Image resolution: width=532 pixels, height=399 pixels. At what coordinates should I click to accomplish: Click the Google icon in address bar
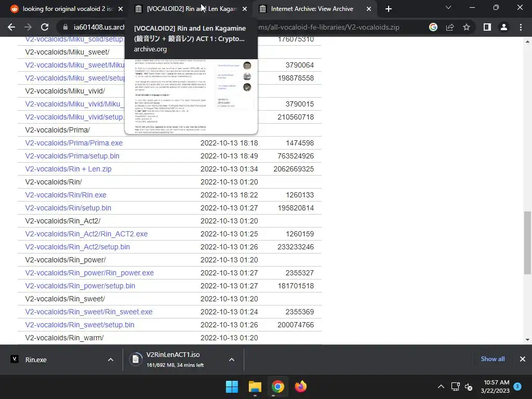tap(433, 27)
